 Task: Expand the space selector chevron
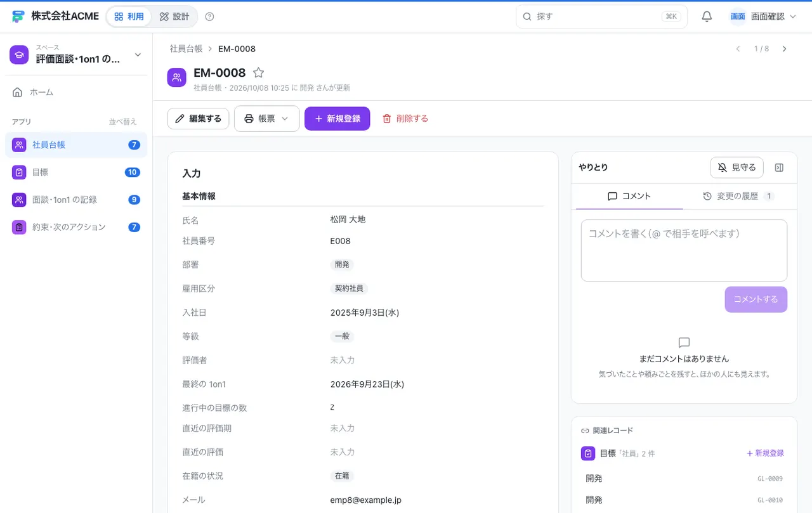[x=138, y=55]
